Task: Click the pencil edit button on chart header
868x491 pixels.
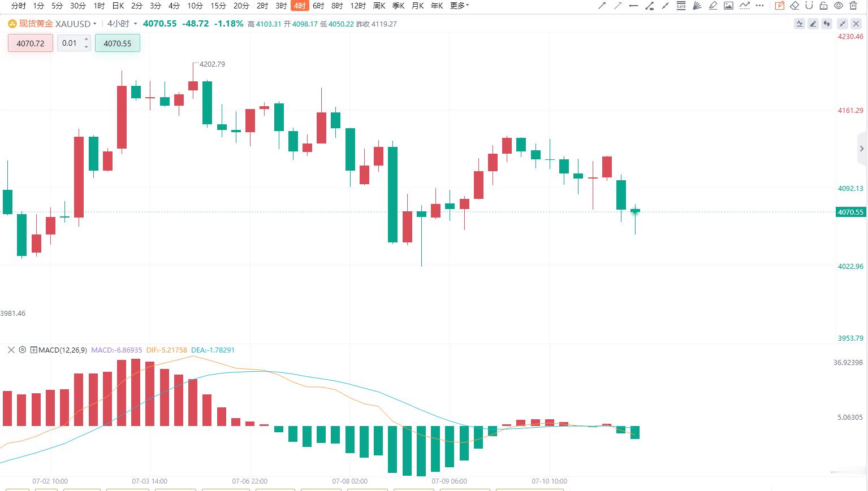Action: coord(813,24)
